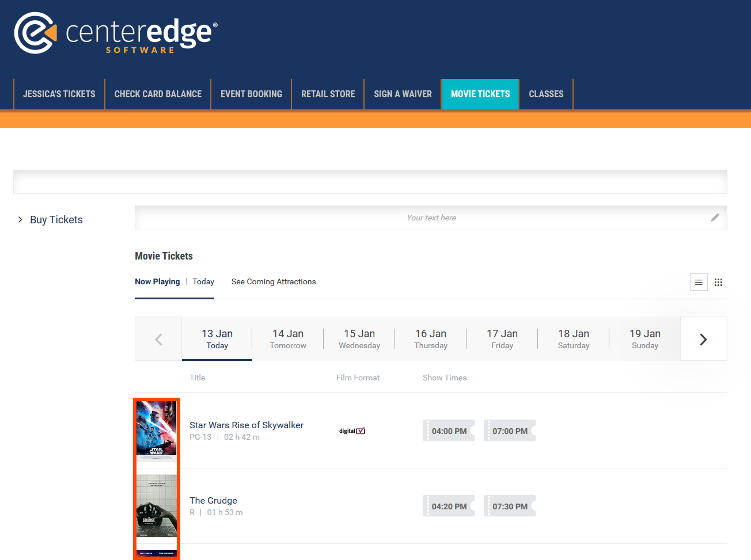This screenshot has height=560, width=751.
Task: Go to previous dates arrow
Action: pos(158,339)
